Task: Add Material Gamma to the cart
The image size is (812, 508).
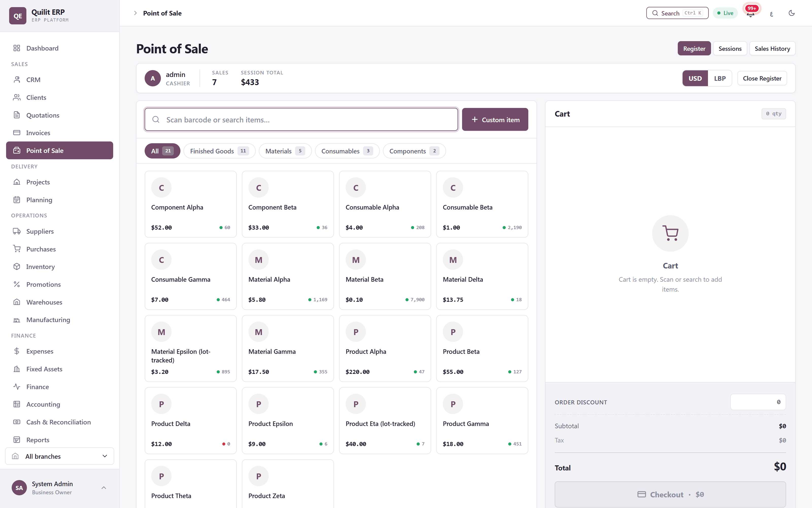Action: click(x=287, y=348)
